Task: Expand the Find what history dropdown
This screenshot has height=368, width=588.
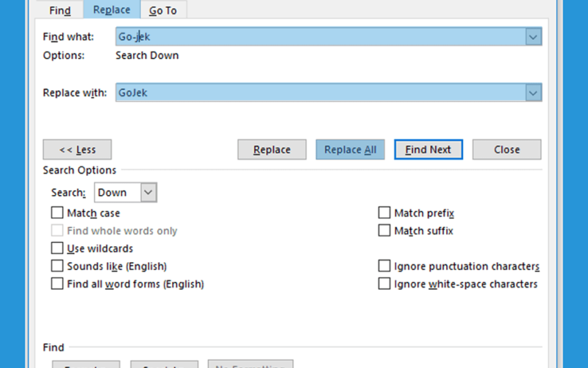Action: (x=533, y=36)
